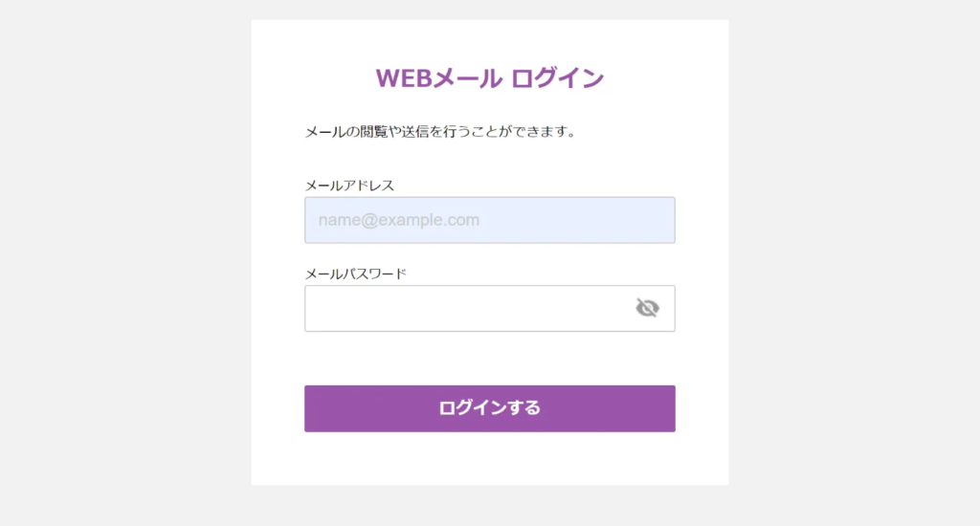Toggle password visibility with the eye icon
The height and width of the screenshot is (526, 980).
648,308
